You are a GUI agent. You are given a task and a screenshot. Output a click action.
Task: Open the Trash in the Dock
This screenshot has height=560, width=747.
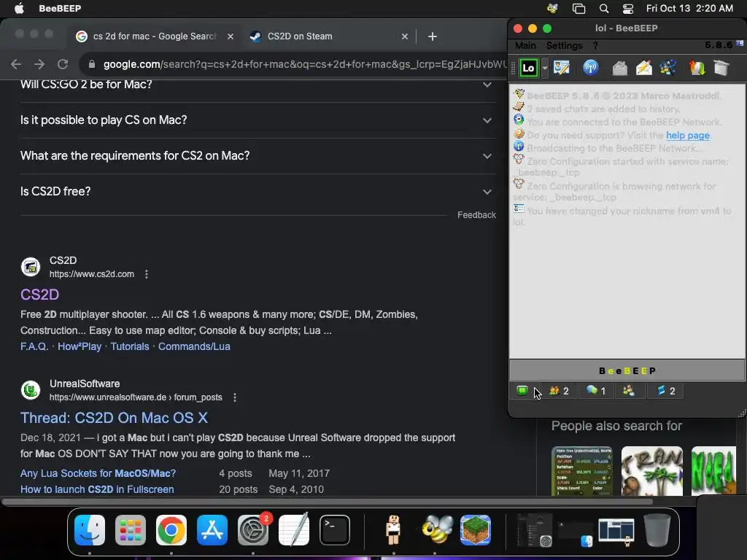click(657, 530)
